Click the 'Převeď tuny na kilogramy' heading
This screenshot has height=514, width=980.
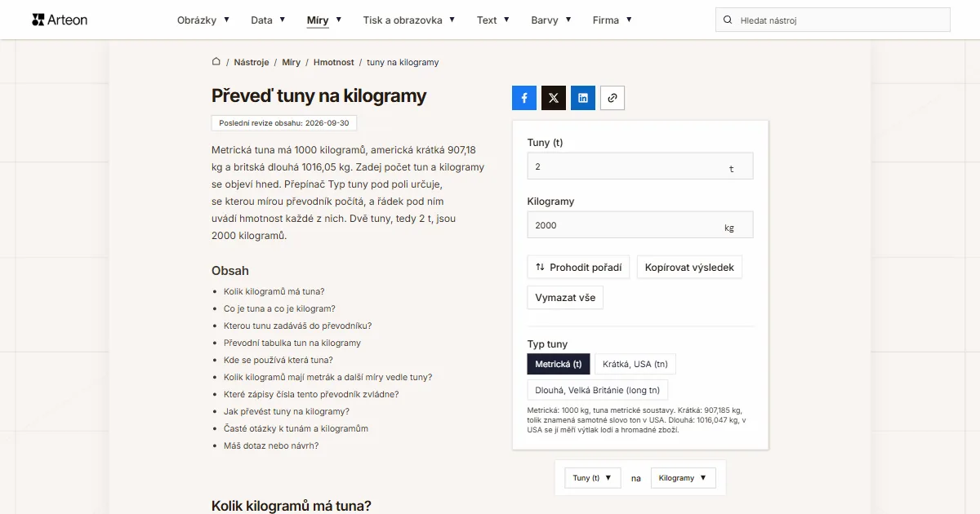[319, 95]
